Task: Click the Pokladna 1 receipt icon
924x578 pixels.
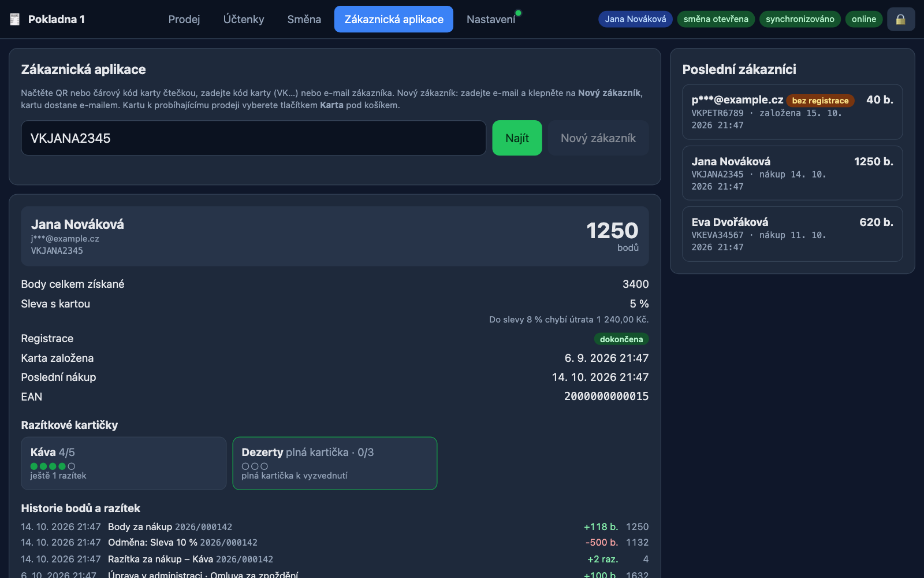Action: pos(15,19)
